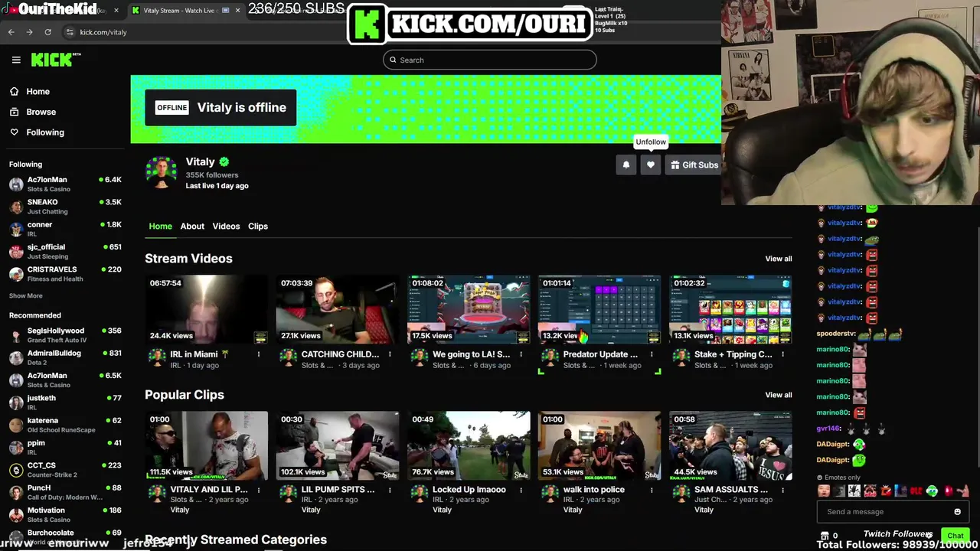Open options menu for CATCHING CHILD video
980x551 pixels.
390,354
